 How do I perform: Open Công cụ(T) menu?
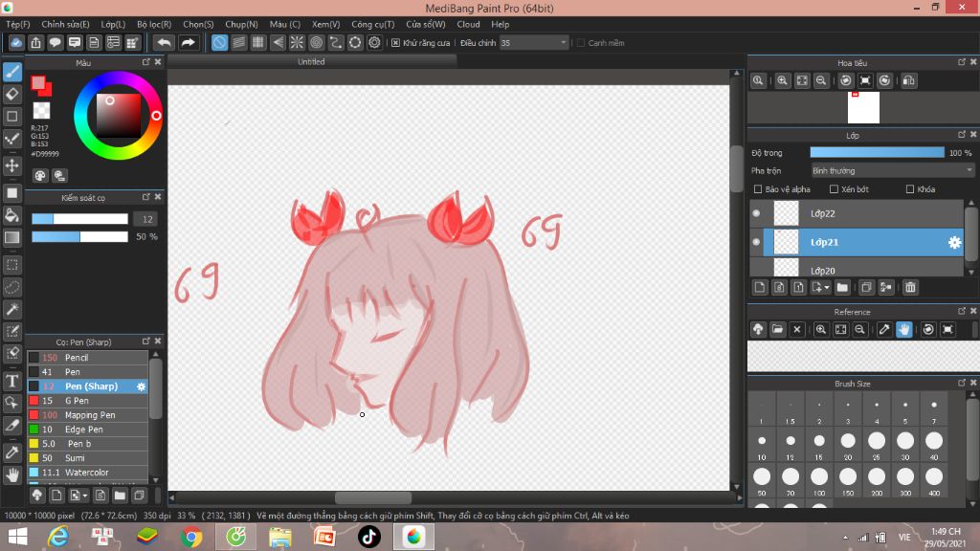(372, 24)
